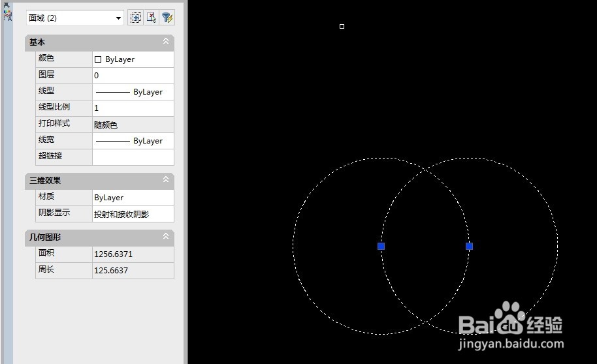Click the empty 超链接 value field
Image resolution: width=597 pixels, height=364 pixels.
[x=133, y=157]
